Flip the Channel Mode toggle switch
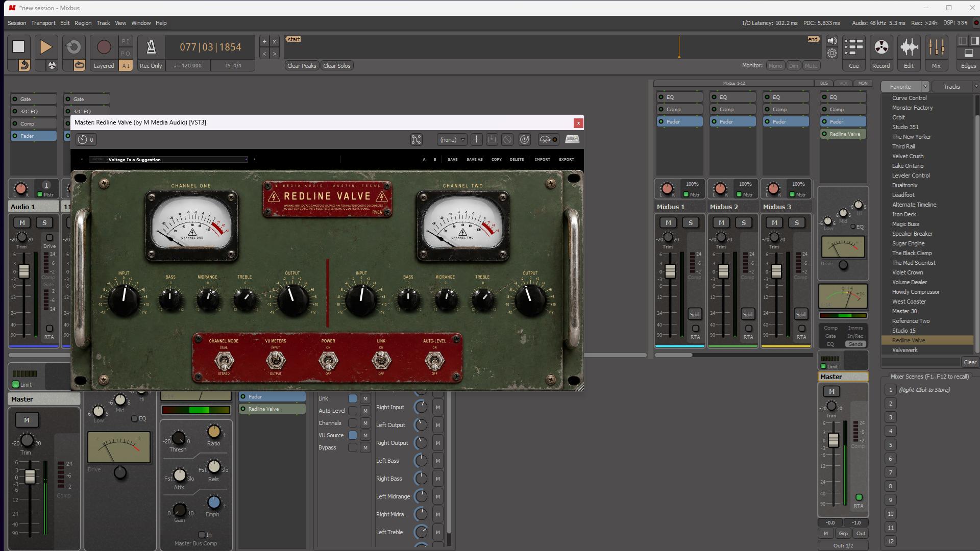980x551 pixels. [x=224, y=361]
